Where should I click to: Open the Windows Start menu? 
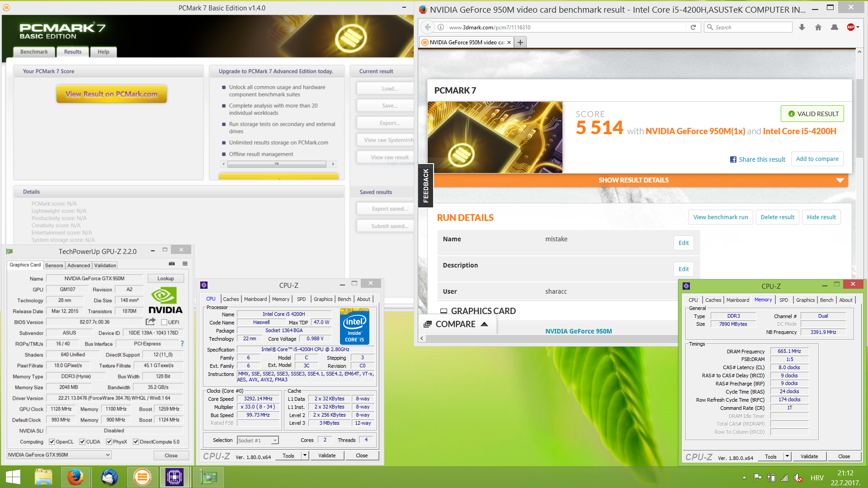click(13, 477)
